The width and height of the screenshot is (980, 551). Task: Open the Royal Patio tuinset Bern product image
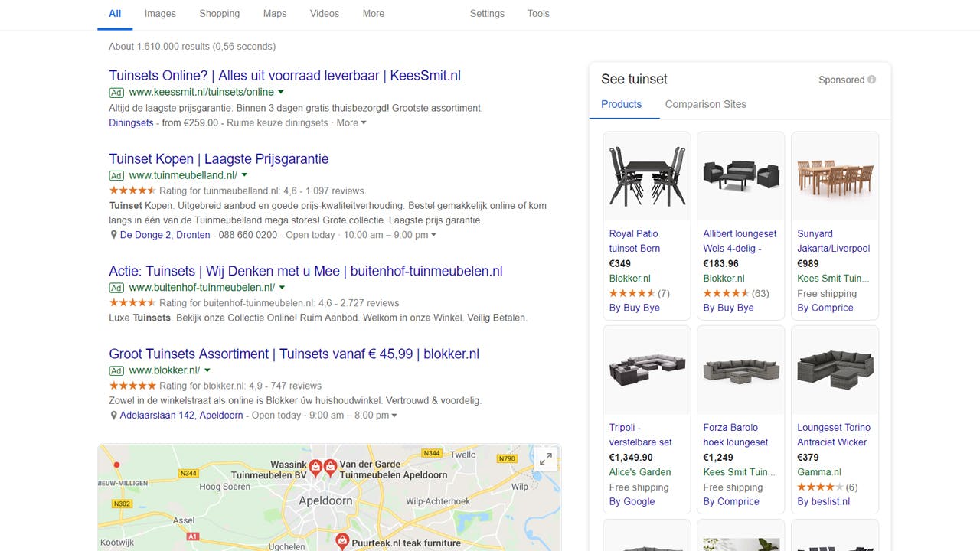click(647, 176)
